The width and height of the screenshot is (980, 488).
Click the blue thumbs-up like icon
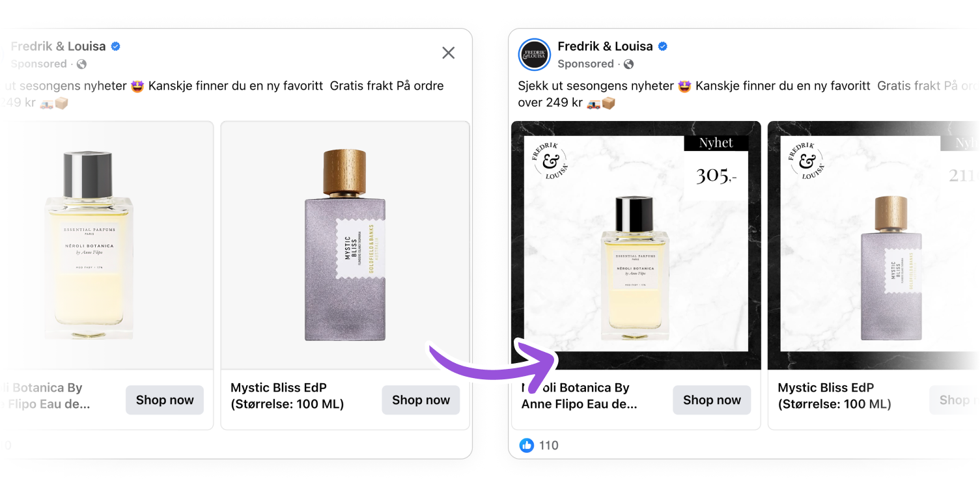tap(526, 445)
